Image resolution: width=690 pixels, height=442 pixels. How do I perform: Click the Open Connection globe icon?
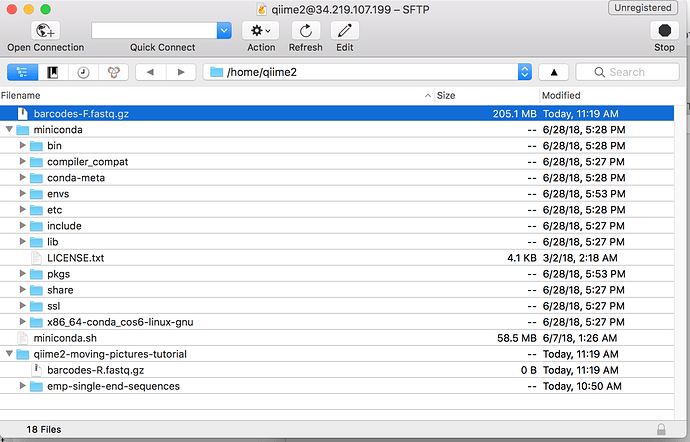click(x=45, y=30)
